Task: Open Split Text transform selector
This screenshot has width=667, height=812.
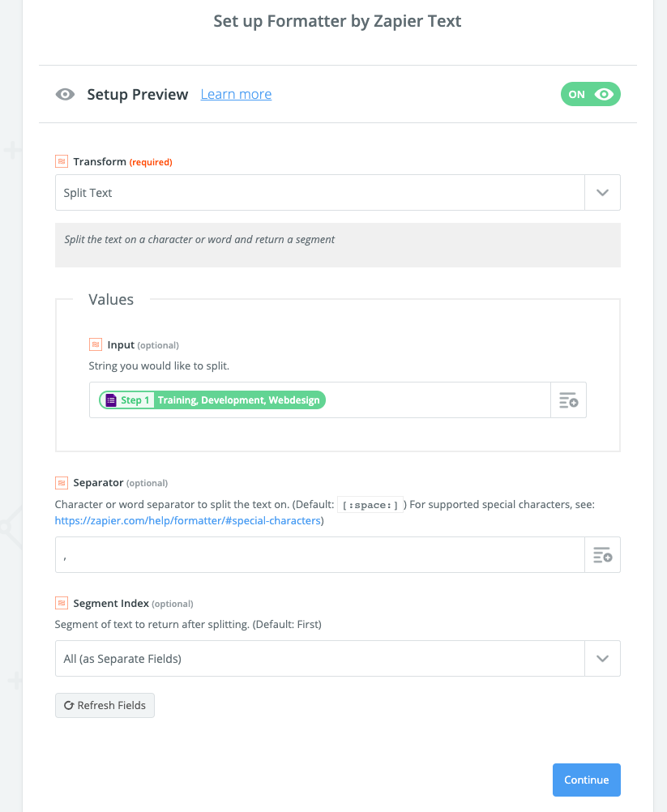Action: point(338,193)
